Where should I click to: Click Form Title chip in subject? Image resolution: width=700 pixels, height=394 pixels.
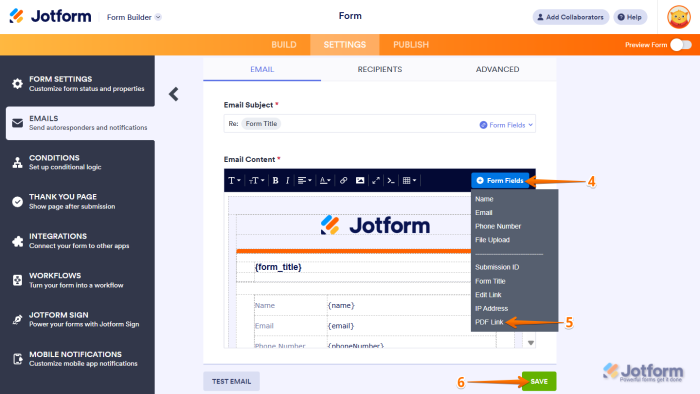pyautogui.click(x=261, y=124)
